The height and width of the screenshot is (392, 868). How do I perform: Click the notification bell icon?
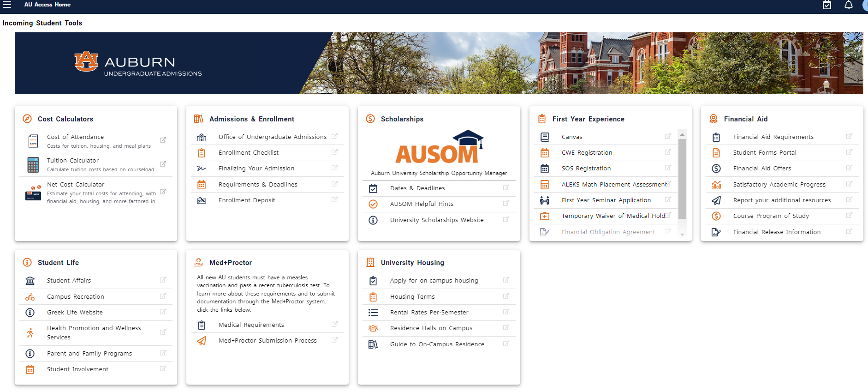point(848,5)
